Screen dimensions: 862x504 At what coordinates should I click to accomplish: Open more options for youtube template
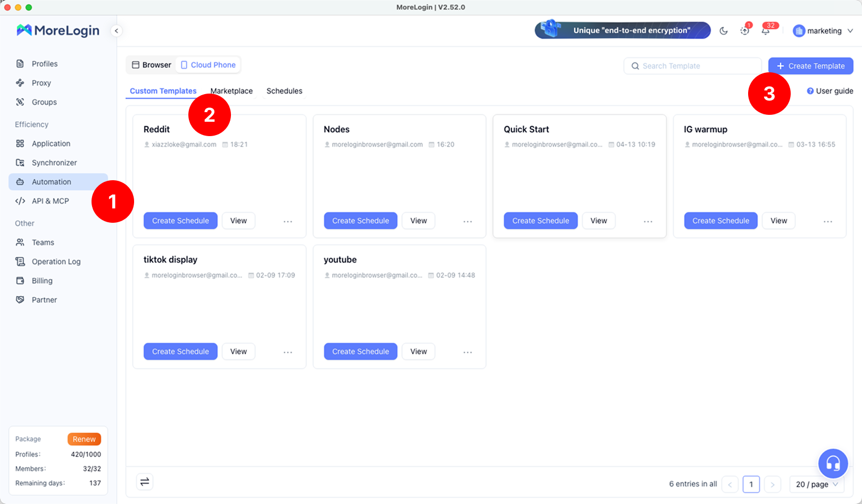click(x=468, y=352)
